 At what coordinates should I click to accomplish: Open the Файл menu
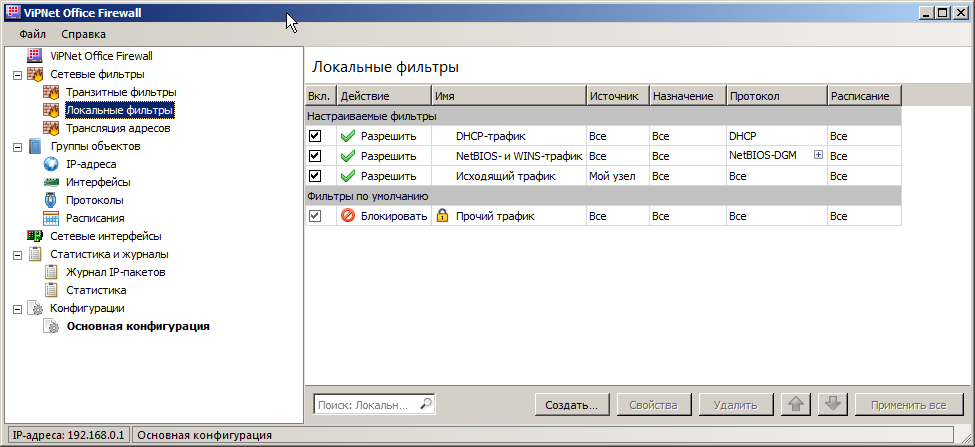tap(32, 34)
